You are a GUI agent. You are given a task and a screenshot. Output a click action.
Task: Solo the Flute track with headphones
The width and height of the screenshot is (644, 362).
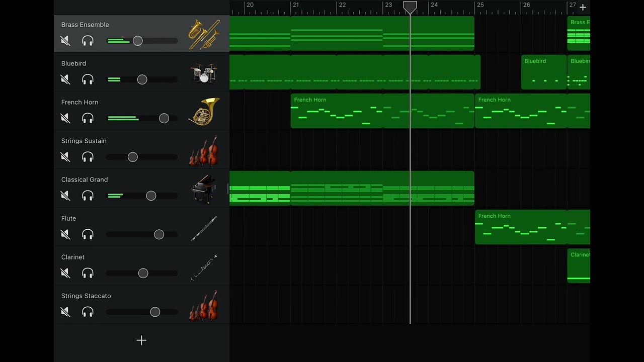coord(88,234)
